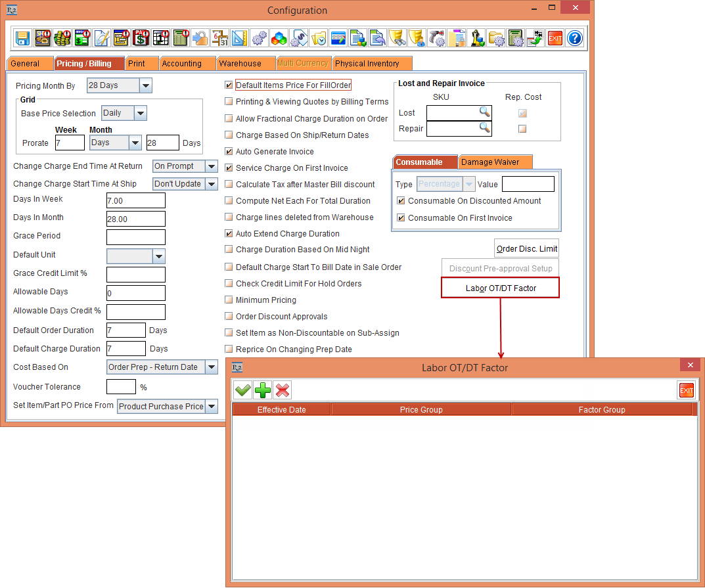The image size is (705, 588).
Task: Click the Save icon on the toolbar
Action: (x=22, y=37)
